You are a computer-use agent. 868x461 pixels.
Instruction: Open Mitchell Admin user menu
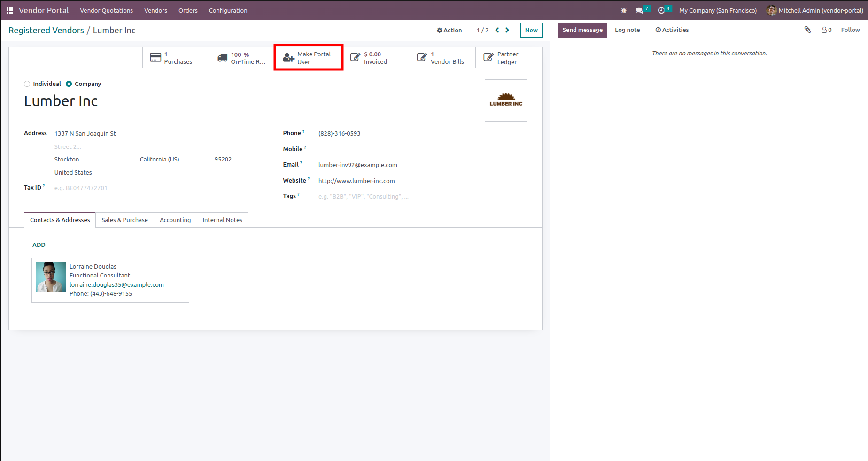pos(815,10)
